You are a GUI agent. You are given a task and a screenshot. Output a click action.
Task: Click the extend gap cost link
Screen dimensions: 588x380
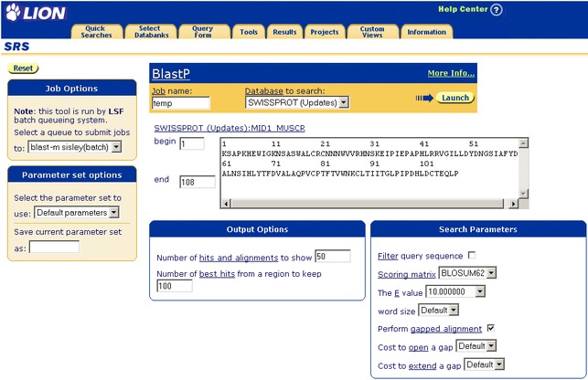coord(422,365)
